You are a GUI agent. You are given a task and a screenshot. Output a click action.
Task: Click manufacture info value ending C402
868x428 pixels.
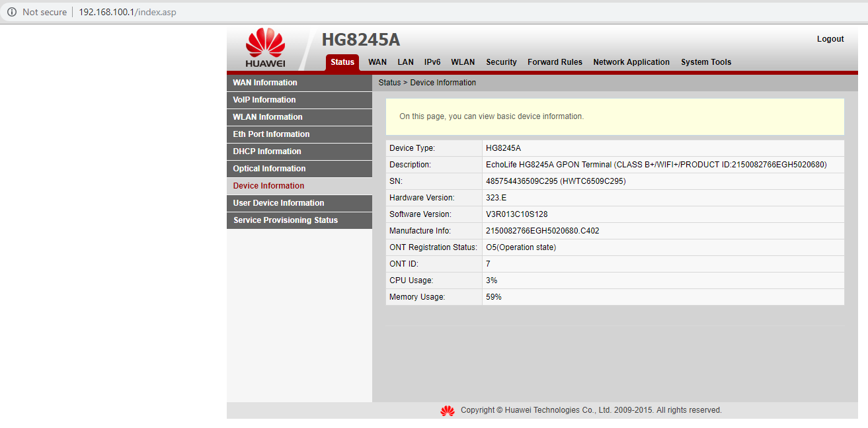pos(543,231)
